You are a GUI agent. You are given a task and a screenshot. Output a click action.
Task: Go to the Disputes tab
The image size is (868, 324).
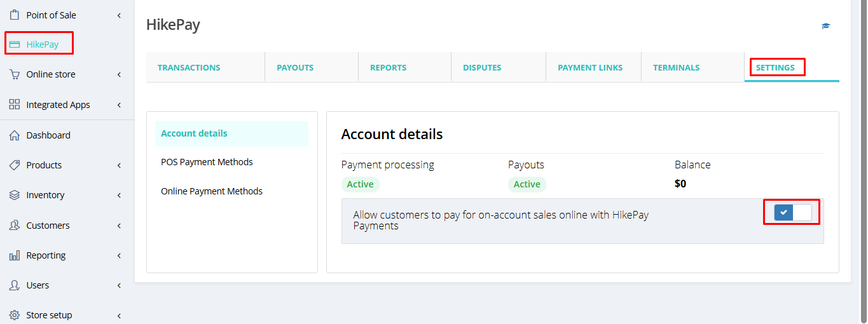click(482, 67)
